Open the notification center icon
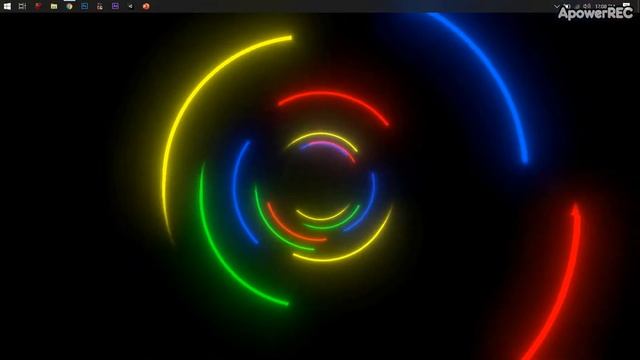This screenshot has height=360, width=640. (627, 5)
